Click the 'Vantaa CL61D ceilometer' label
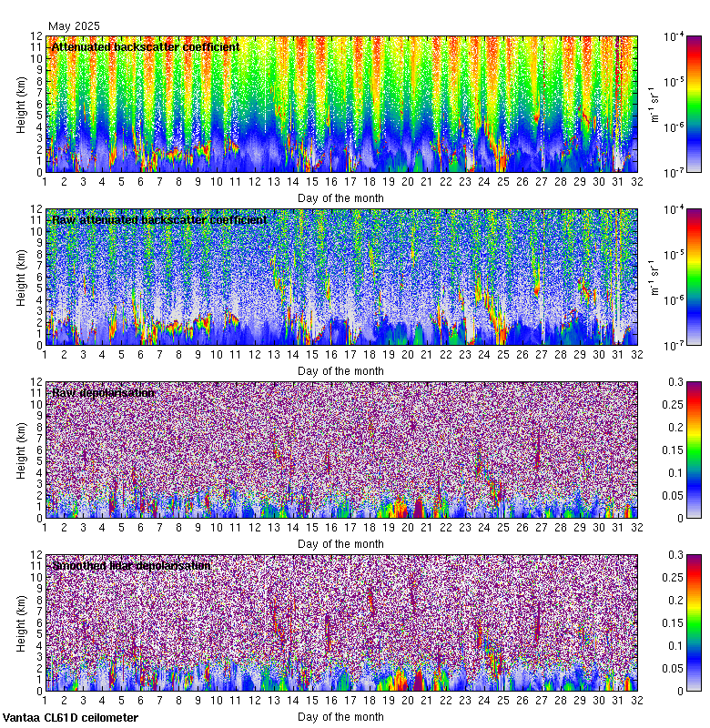The height and width of the screenshot is (728, 710). [x=70, y=718]
